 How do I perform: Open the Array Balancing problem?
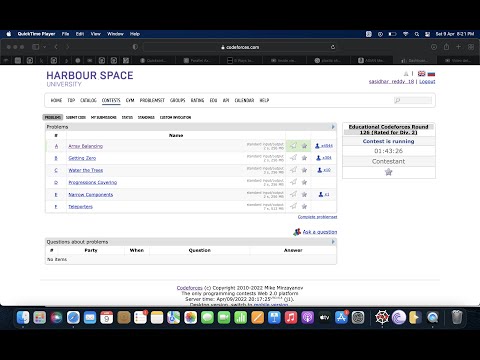(x=86, y=146)
